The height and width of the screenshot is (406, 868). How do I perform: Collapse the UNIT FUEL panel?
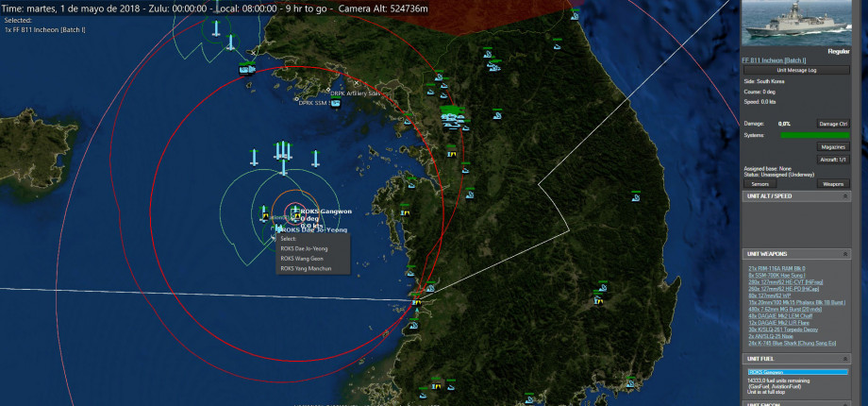click(845, 359)
